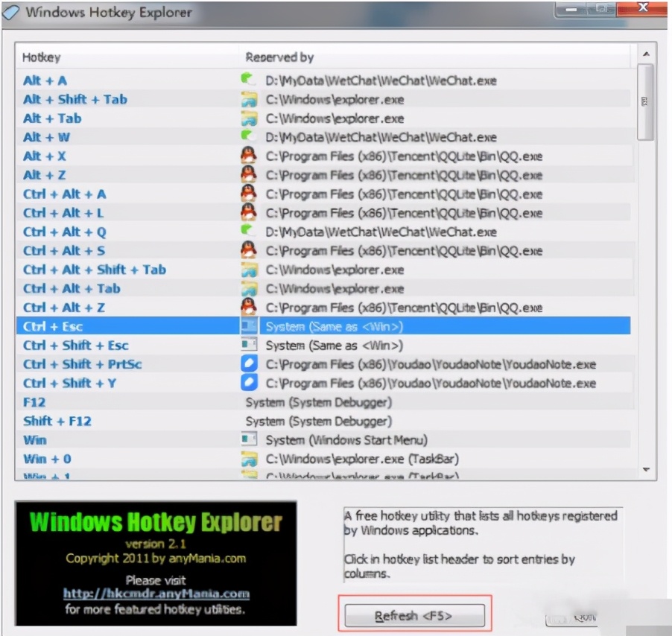Click the Refresh <F5> button
This screenshot has width=672, height=636.
pos(414,616)
